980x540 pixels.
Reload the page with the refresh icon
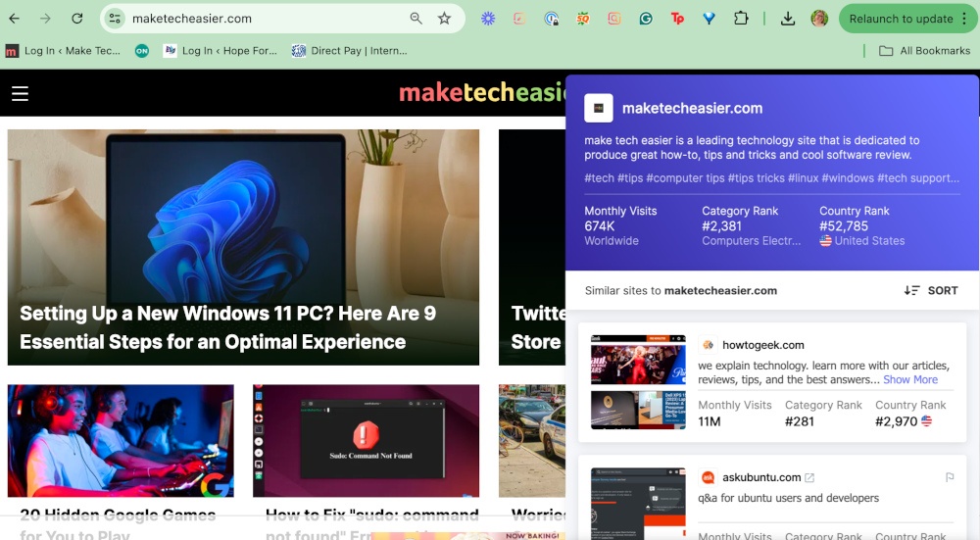(x=76, y=19)
